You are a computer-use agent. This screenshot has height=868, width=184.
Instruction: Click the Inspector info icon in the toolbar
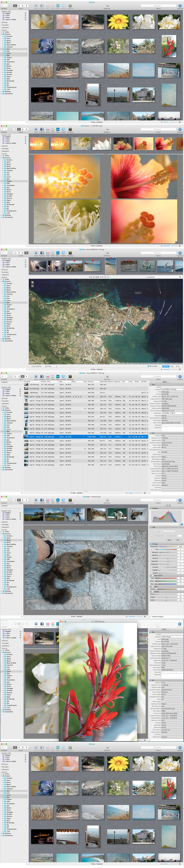(x=180, y=6)
